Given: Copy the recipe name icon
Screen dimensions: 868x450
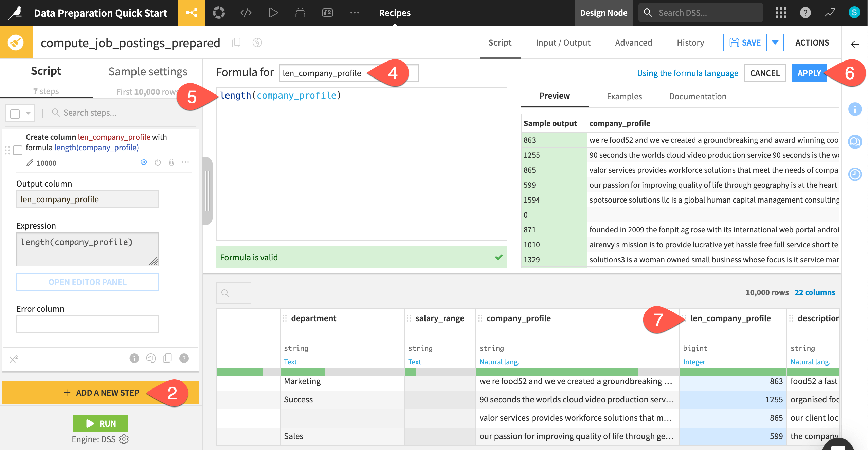Looking at the screenshot, I should tap(236, 43).
